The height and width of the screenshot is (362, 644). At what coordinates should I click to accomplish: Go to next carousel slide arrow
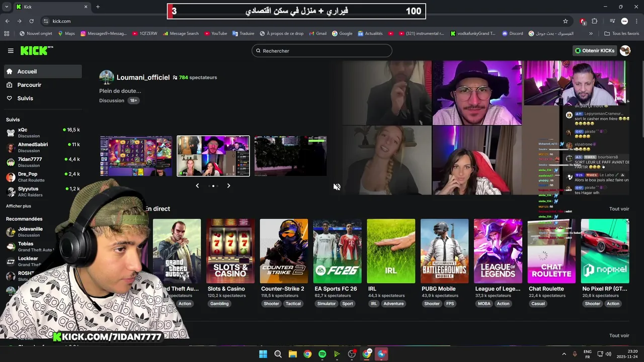tap(228, 186)
